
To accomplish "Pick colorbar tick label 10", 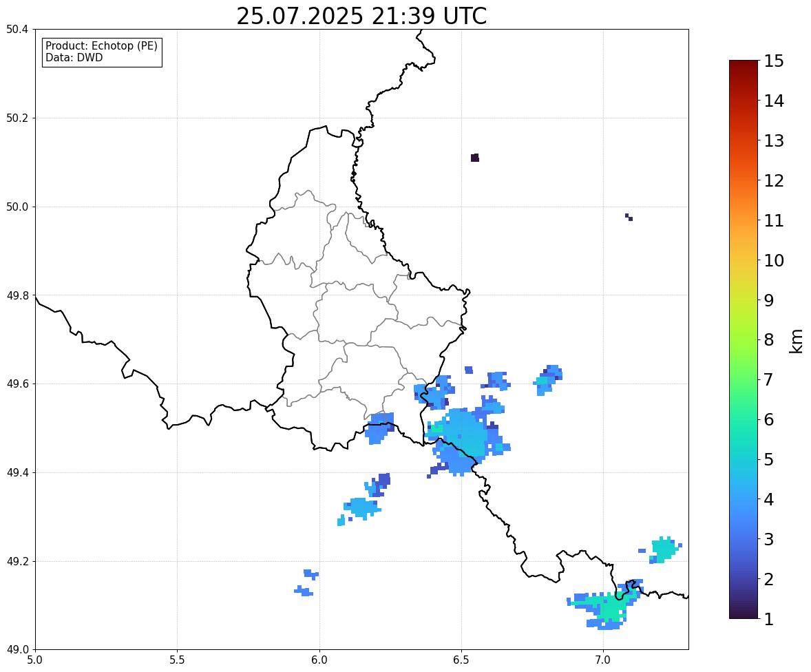I will coord(774,260).
